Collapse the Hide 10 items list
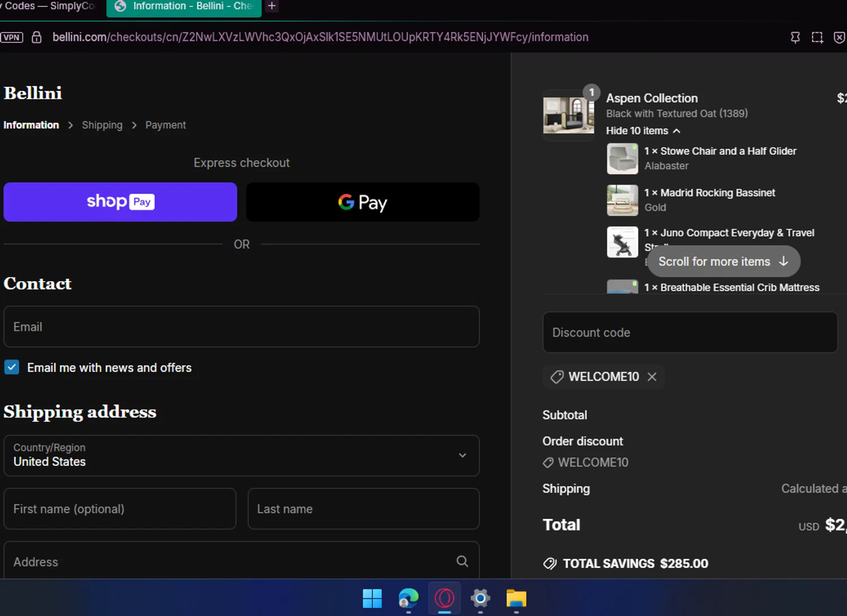Viewport: 847px width, 616px height. (643, 131)
